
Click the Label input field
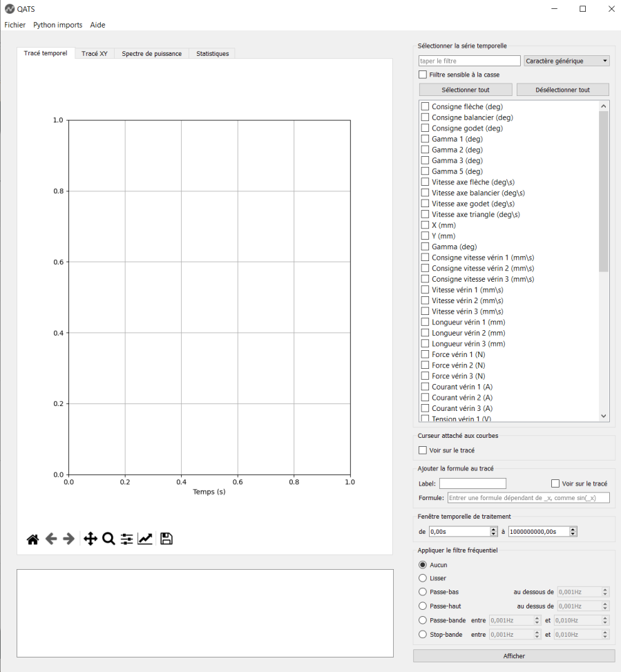[x=472, y=483]
